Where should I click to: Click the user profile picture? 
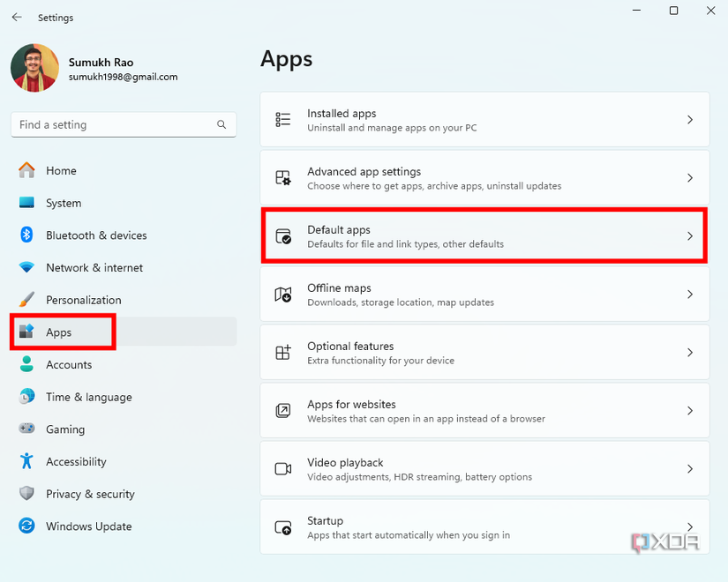[34, 69]
